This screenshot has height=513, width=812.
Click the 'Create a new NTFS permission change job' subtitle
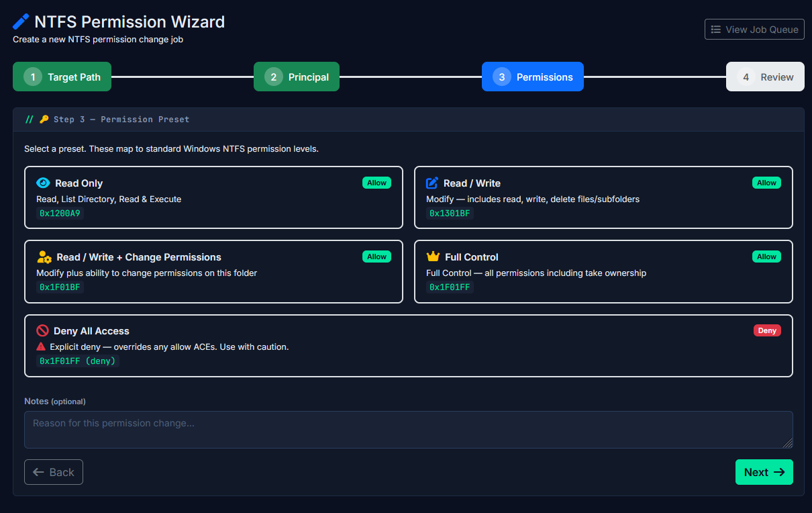[x=98, y=40]
